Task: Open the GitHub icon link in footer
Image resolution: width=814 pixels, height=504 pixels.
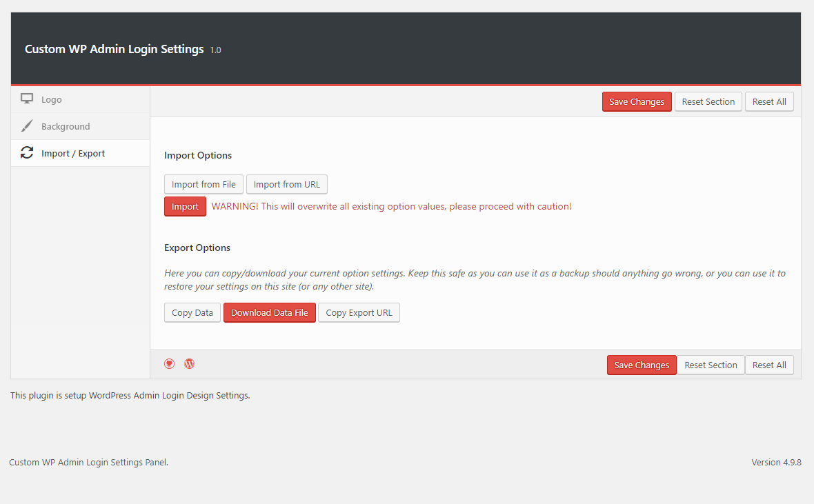Action: (169, 364)
